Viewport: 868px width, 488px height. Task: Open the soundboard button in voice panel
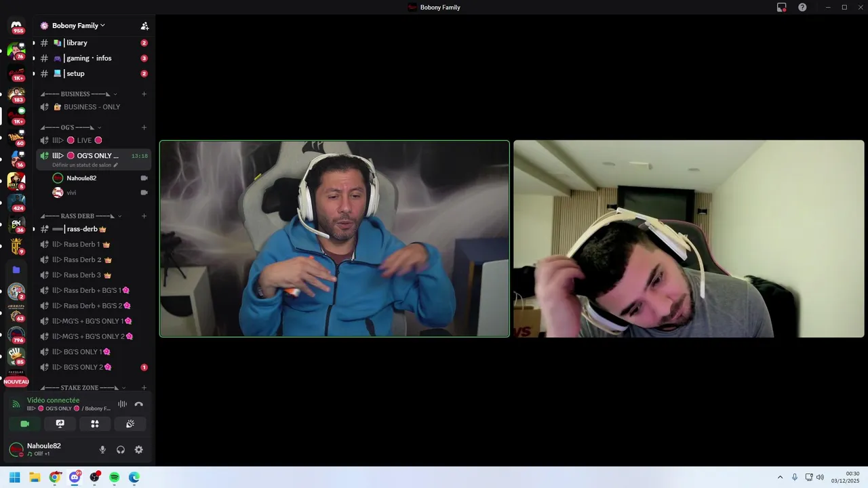(x=130, y=424)
